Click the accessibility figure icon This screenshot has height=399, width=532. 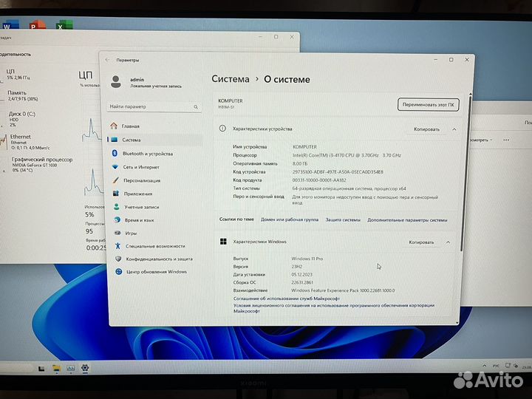tap(117, 245)
